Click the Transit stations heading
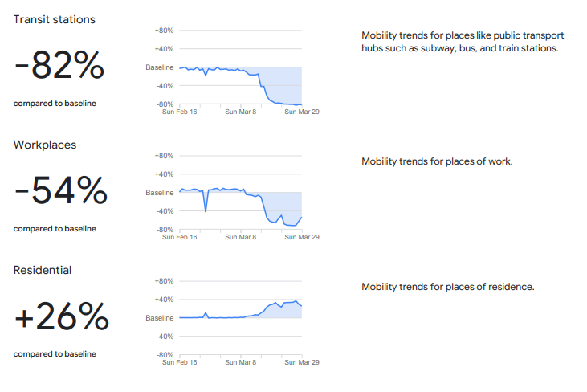 55,19
